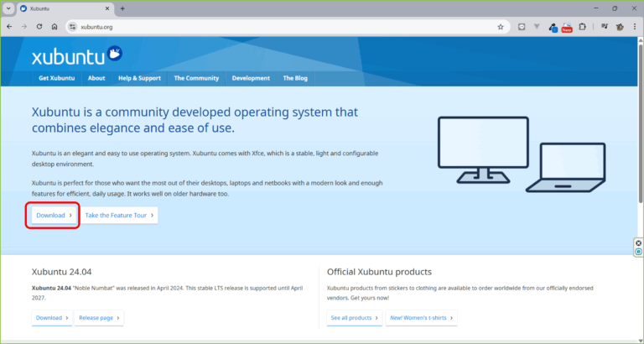Bookmark this page with the star icon
644x344 pixels.
(x=501, y=26)
